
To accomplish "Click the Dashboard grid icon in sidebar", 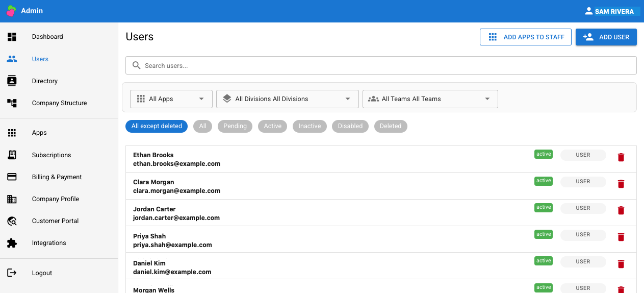I will pos(12,37).
